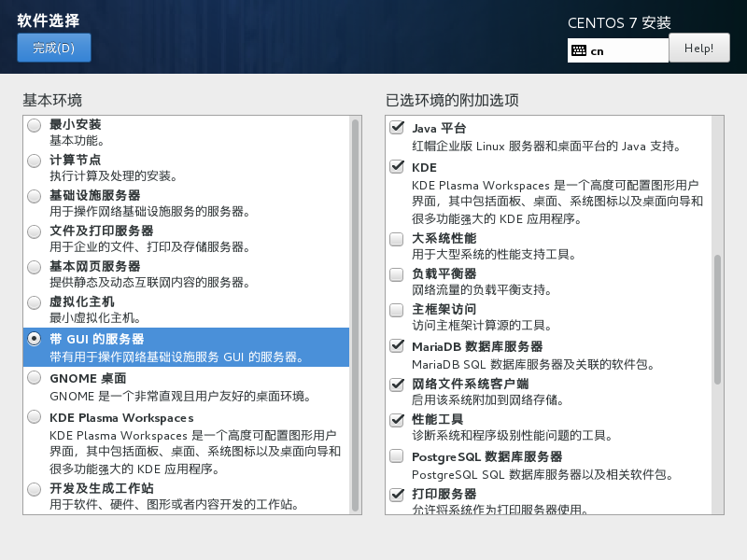Click the 软件选择 page title
Viewport: 747px width, 560px height.
point(49,21)
